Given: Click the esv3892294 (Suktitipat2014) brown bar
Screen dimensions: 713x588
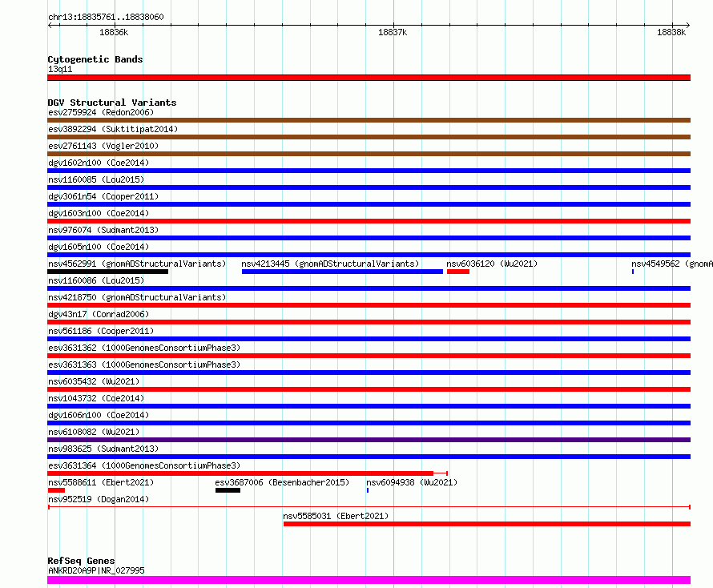Looking at the screenshot, I should point(369,137).
